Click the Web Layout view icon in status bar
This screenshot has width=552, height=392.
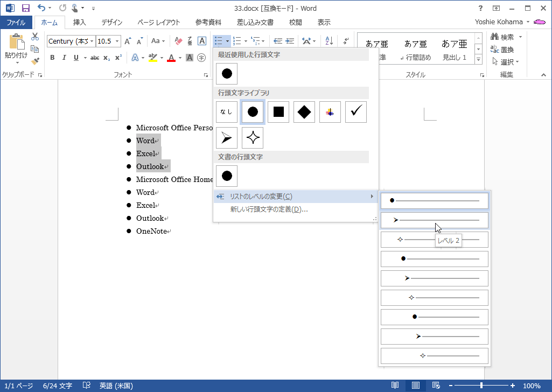(x=436, y=386)
